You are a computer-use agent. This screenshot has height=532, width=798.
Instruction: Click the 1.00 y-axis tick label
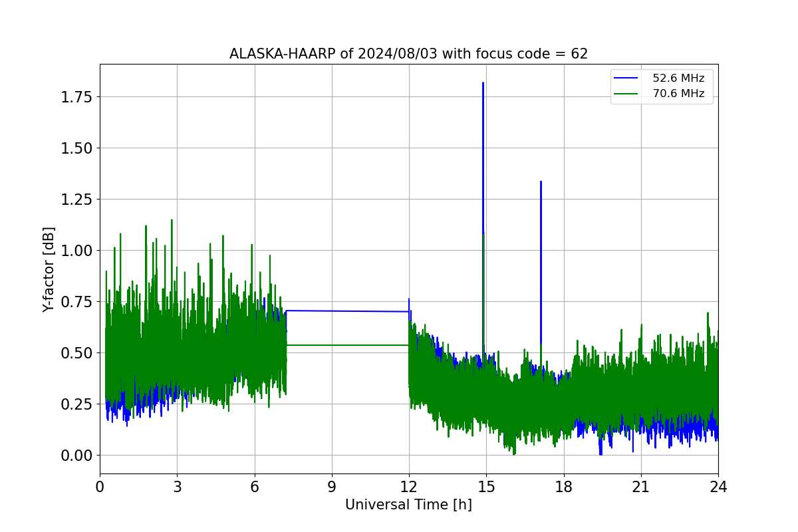[x=76, y=251]
